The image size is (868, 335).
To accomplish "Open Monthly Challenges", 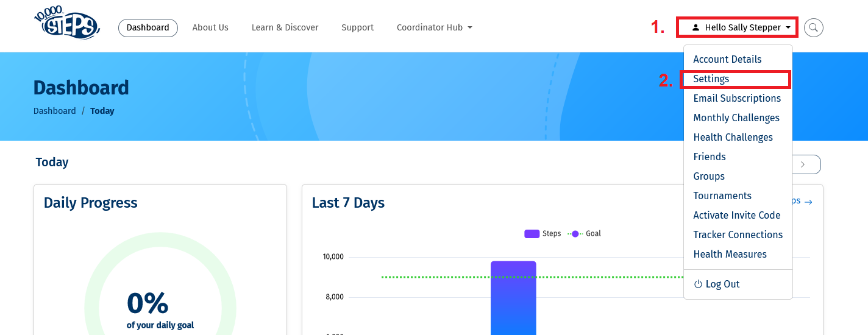I will (736, 118).
